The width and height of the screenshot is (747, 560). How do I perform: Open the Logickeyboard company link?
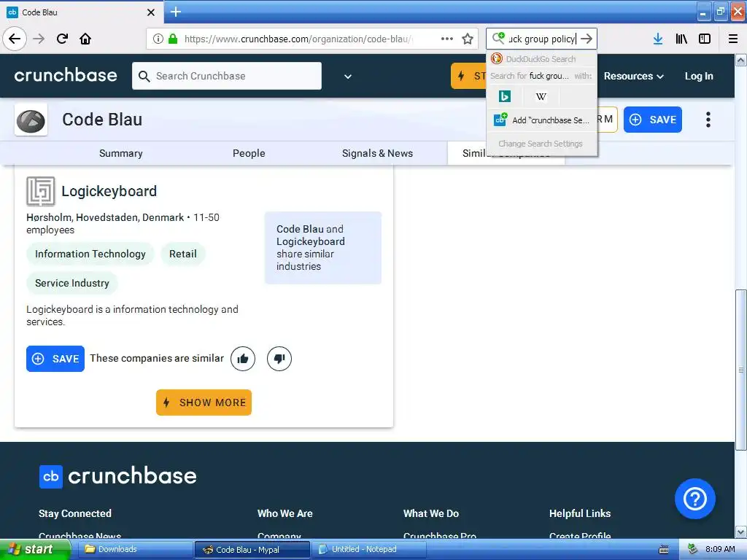(x=109, y=192)
